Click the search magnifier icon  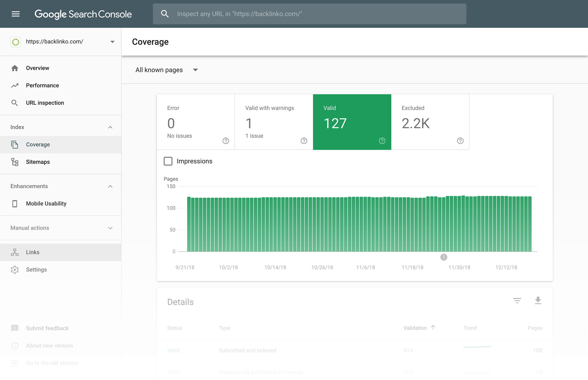pos(165,14)
